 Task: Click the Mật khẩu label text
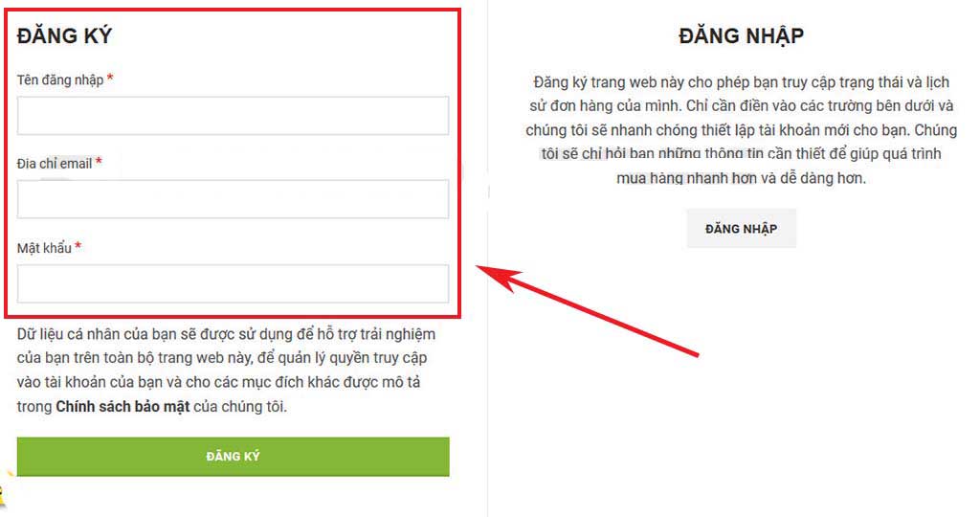point(44,248)
